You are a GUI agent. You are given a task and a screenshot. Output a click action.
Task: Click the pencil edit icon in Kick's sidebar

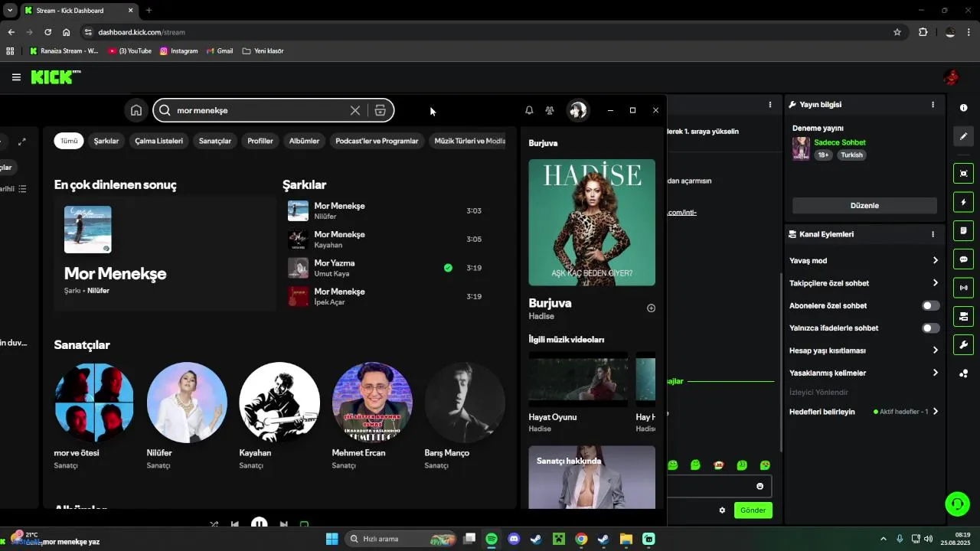click(964, 136)
